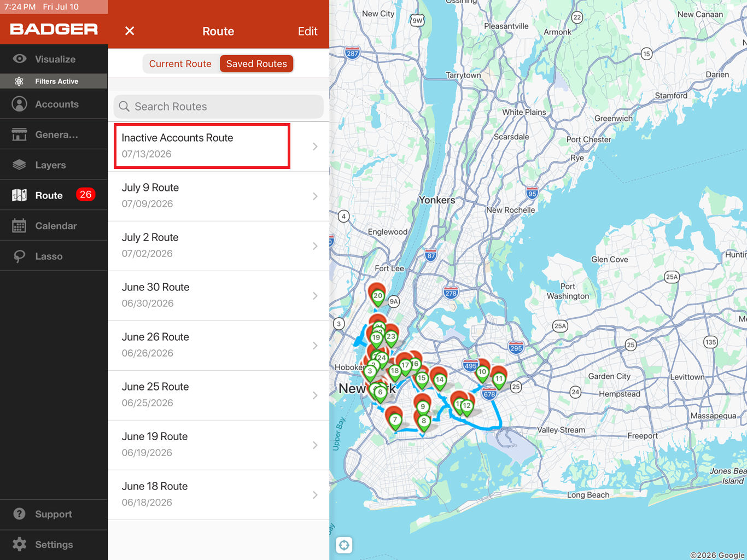Switch to the Saved Routes tab
Screen dimensions: 747x560
coord(256,64)
